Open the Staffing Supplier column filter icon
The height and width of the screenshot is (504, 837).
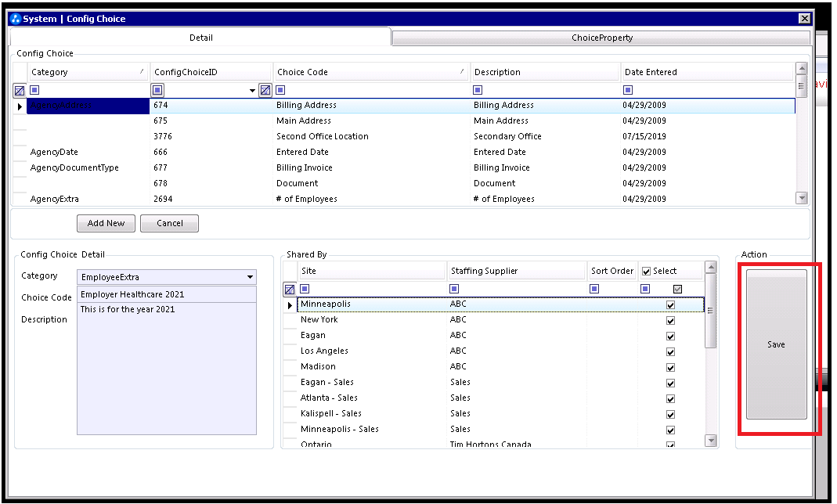tap(454, 289)
